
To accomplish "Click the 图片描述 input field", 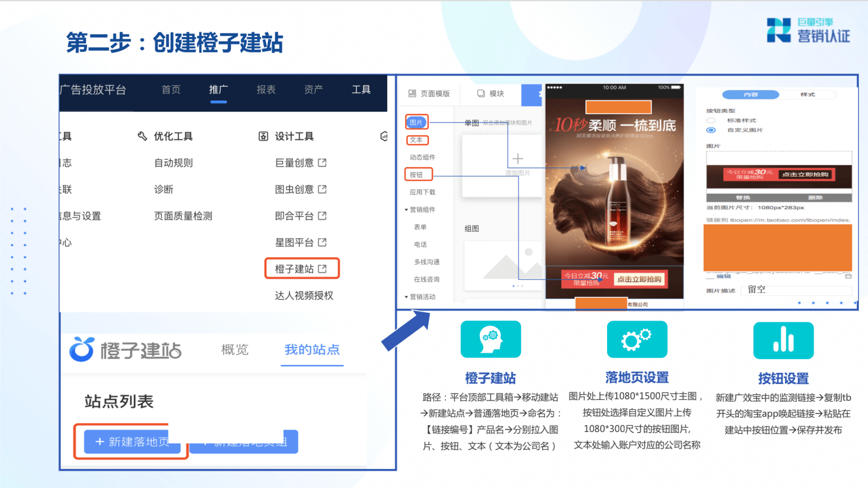I will pyautogui.click(x=797, y=290).
